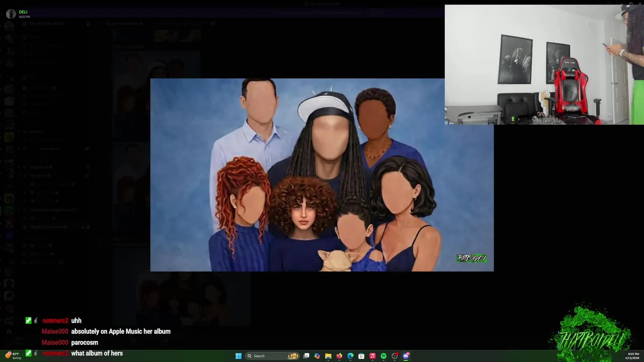Viewport: 644px width, 362px height.
Task: Open Microsoft Store from the taskbar
Action: click(361, 356)
